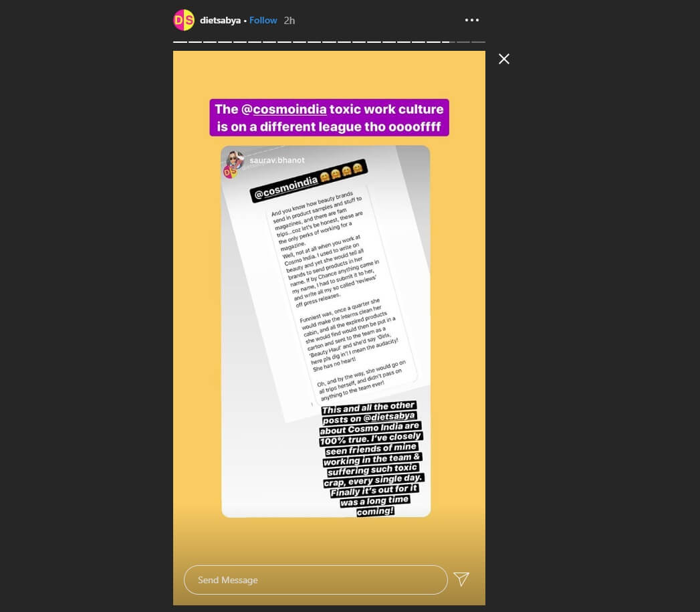Click the paper plane send icon
Image resolution: width=700 pixels, height=612 pixels.
461,579
